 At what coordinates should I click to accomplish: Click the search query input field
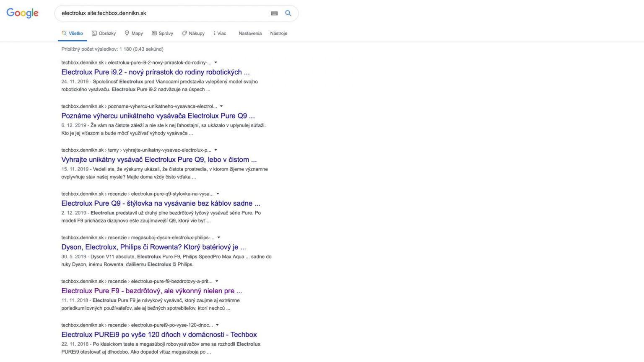[x=164, y=13]
